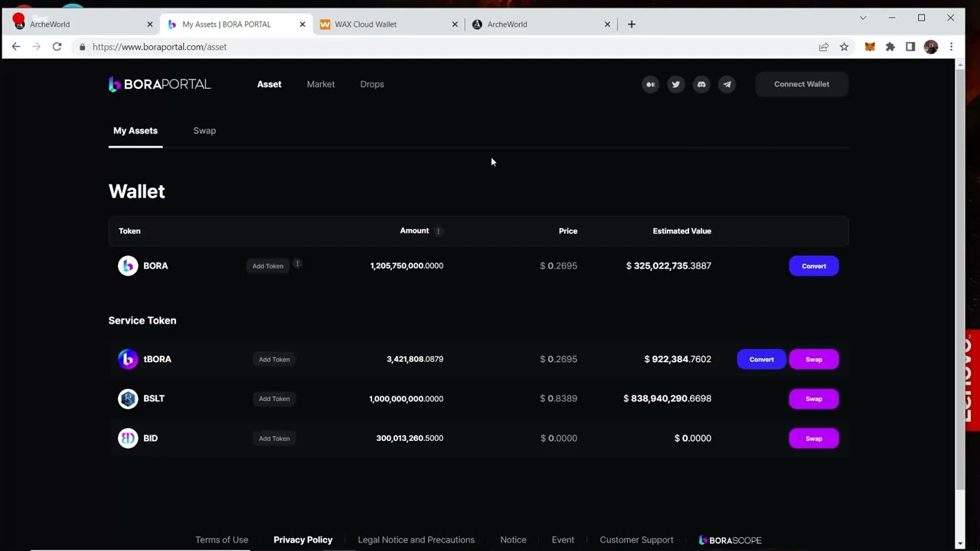This screenshot has width=980, height=551.
Task: Click the BORASCOPE footer logo
Action: point(730,540)
